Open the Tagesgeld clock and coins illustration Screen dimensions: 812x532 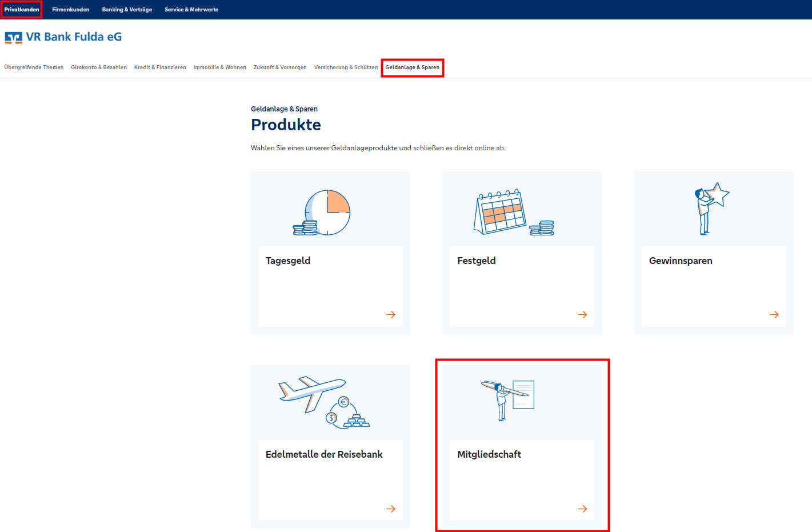click(322, 213)
